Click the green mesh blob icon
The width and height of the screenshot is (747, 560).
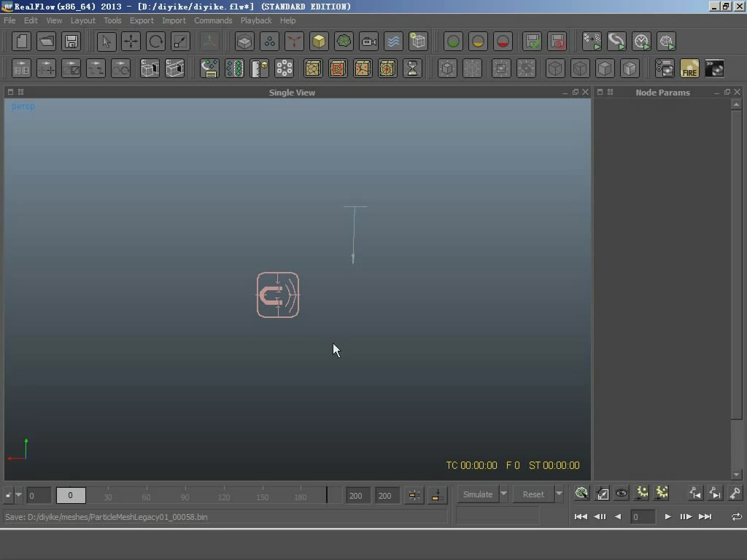pyautogui.click(x=344, y=42)
